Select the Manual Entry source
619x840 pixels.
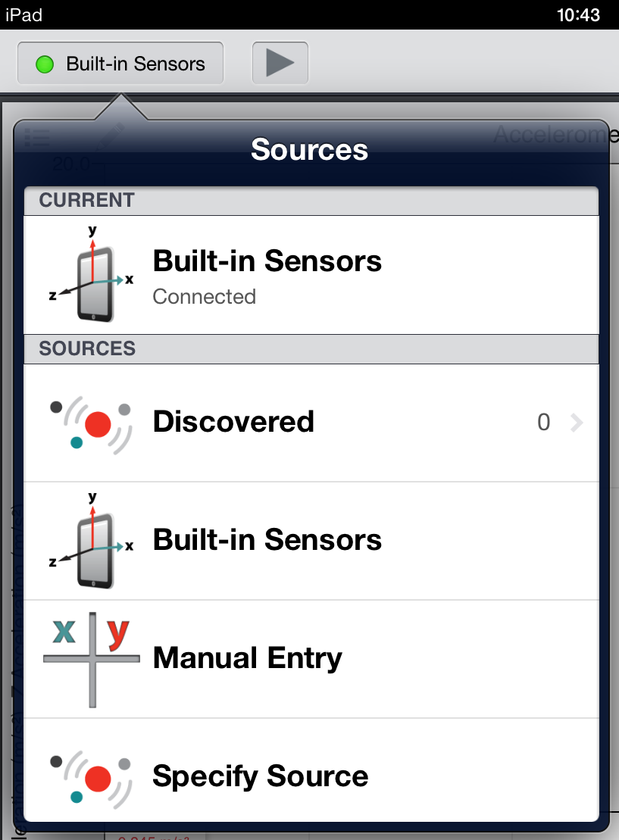pos(311,660)
